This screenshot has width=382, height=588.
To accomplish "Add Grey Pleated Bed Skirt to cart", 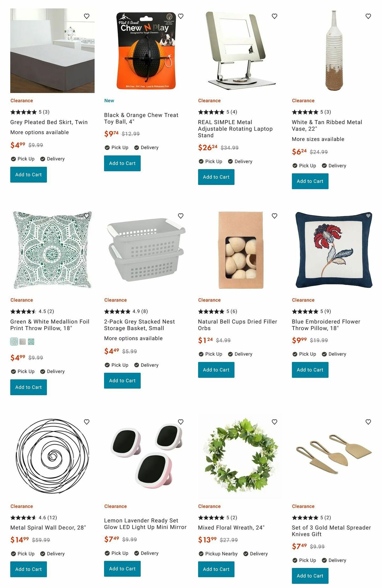I will point(28,175).
